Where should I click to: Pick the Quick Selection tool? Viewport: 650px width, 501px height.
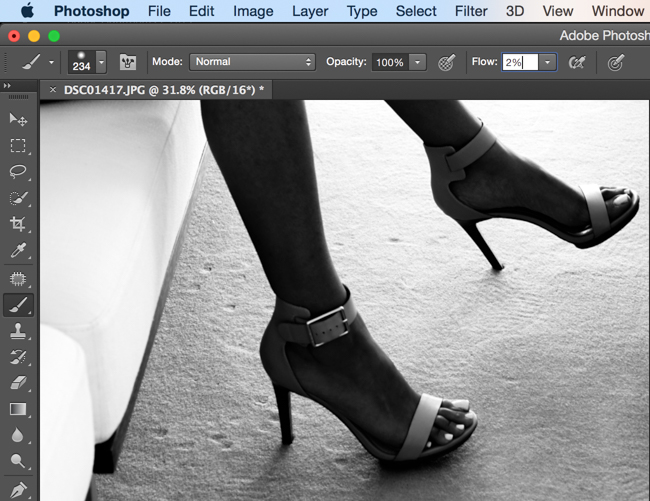click(18, 198)
